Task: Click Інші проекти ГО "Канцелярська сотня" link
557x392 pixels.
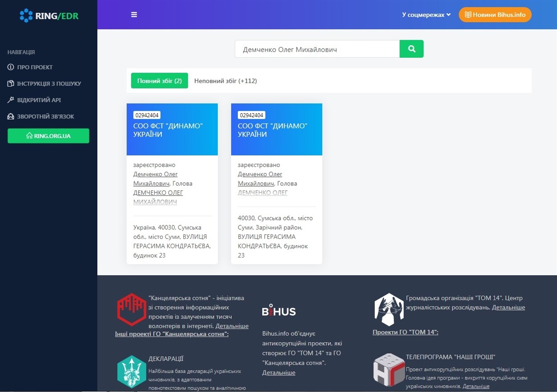Action: (x=172, y=334)
